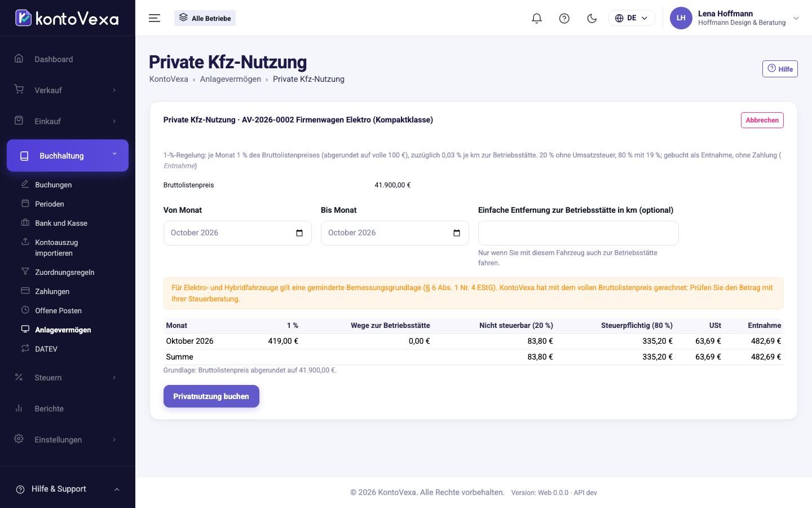Screen dimensions: 812x508
Task: Focus the Von Monat field
Action: click(x=237, y=233)
